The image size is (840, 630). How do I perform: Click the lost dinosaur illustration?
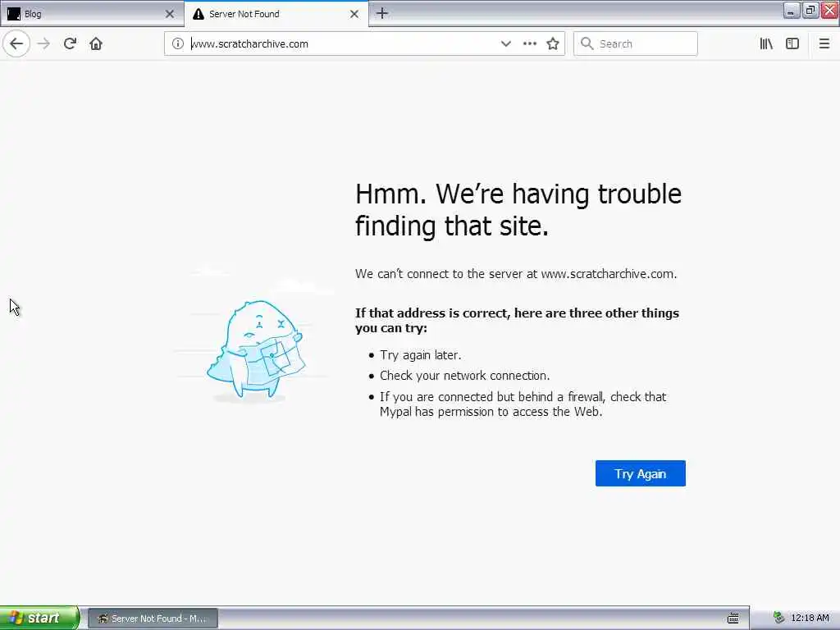[255, 350]
